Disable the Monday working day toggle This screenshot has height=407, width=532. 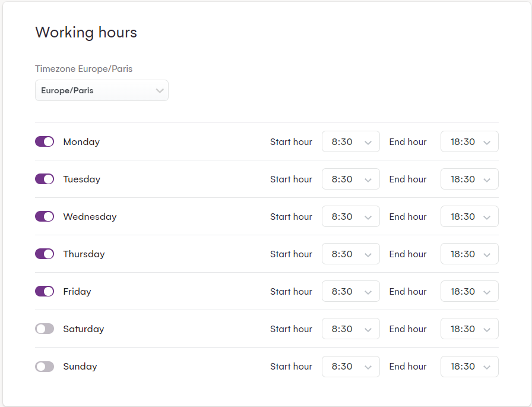pos(45,141)
